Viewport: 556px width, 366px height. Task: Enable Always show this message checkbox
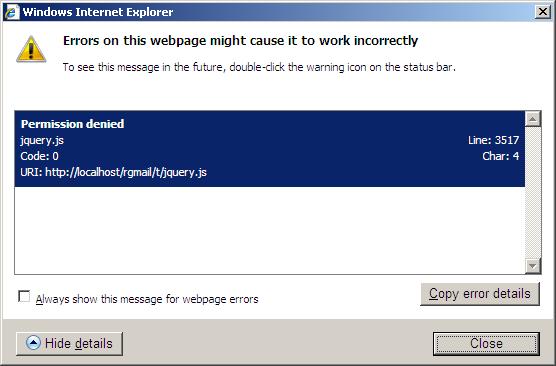coord(24,296)
